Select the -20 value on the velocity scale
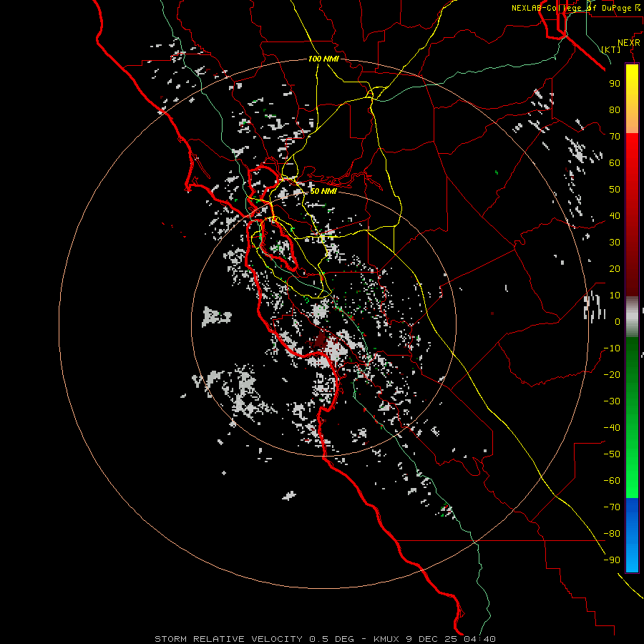Screen dimensions: 644x644 [612, 374]
